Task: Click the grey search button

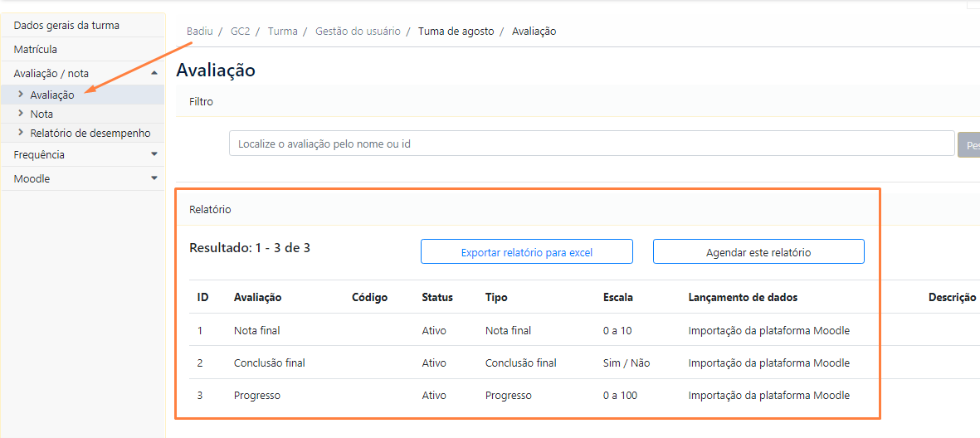Action: 968,144
